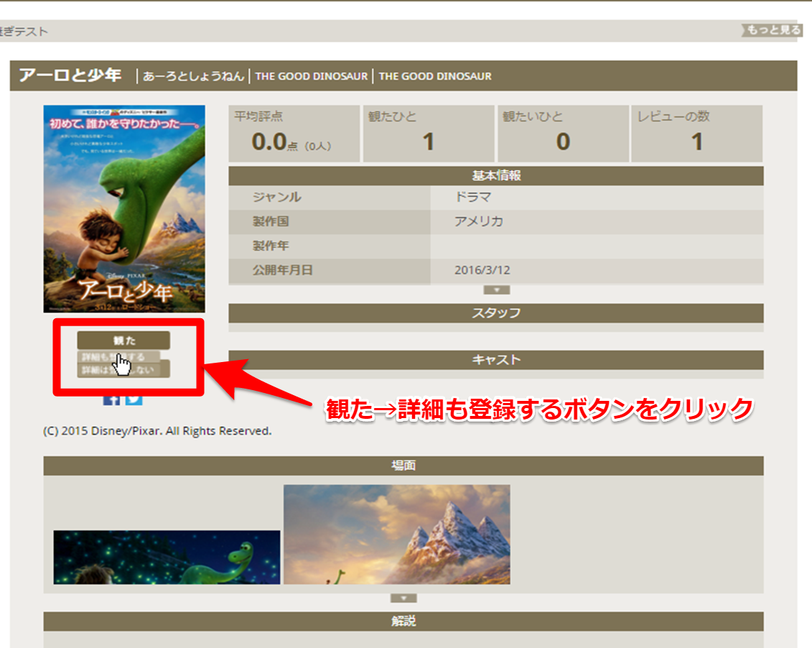Expand the 基本情報 section with down arrow
The width and height of the screenshot is (812, 648).
[x=496, y=290]
